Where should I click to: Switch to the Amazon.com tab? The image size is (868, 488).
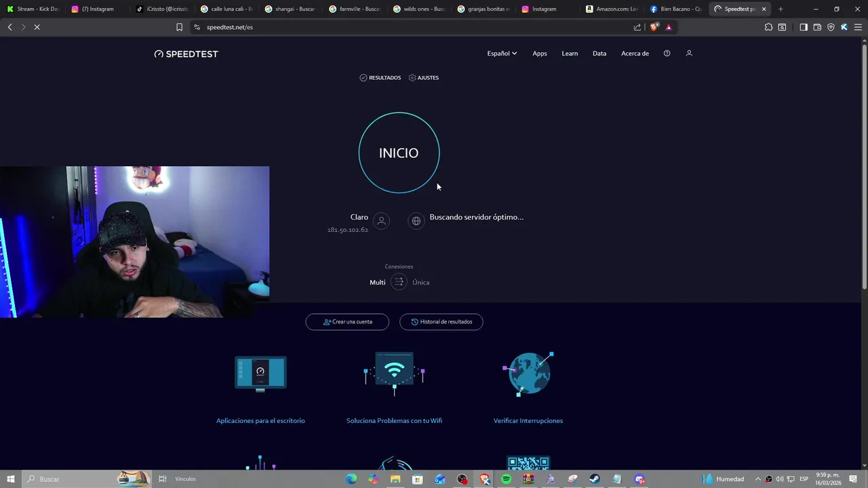[x=612, y=9]
